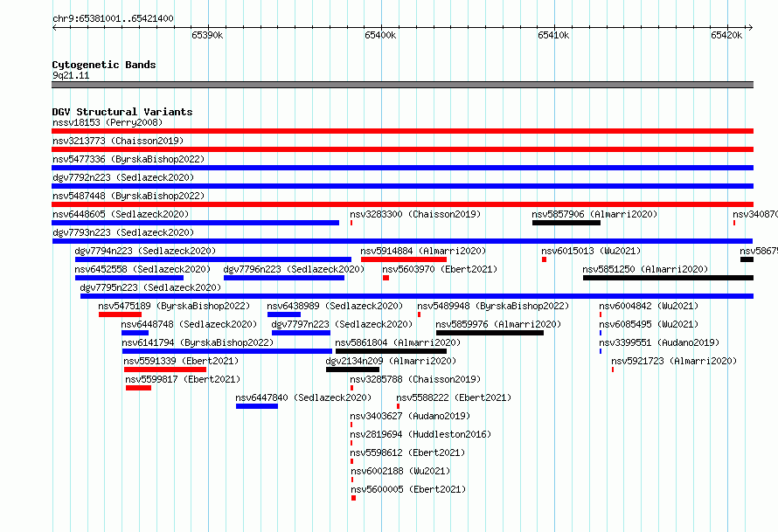Image resolution: width=778 pixels, height=532 pixels.
Task: Click the black dgv2134n209 Almarri2020 bar
Action: (353, 370)
